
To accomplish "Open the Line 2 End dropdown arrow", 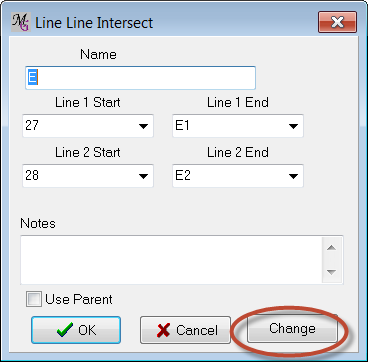I will [293, 176].
